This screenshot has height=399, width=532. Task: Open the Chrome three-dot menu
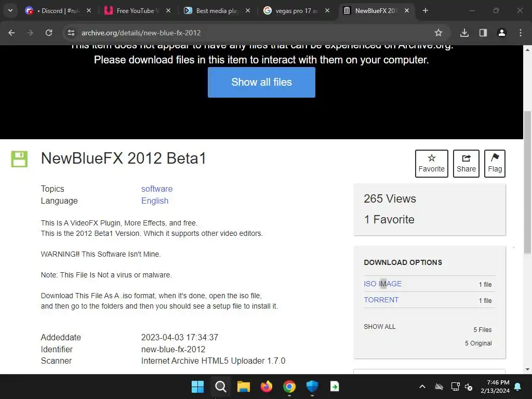coord(521,33)
